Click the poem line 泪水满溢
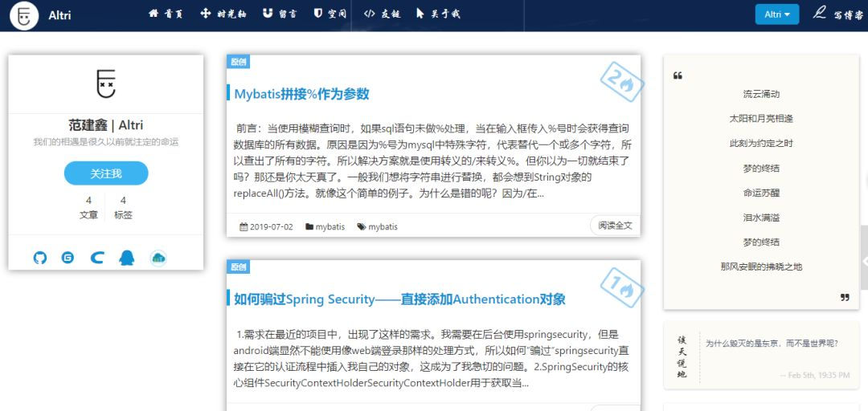The height and width of the screenshot is (411, 868). click(761, 218)
